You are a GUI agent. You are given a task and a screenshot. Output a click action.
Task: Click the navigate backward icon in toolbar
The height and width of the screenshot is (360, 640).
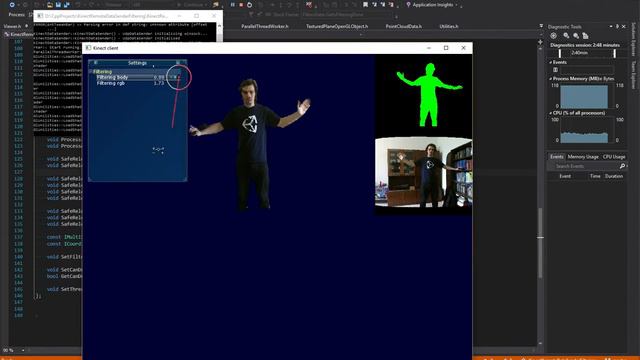pyautogui.click(x=12, y=5)
